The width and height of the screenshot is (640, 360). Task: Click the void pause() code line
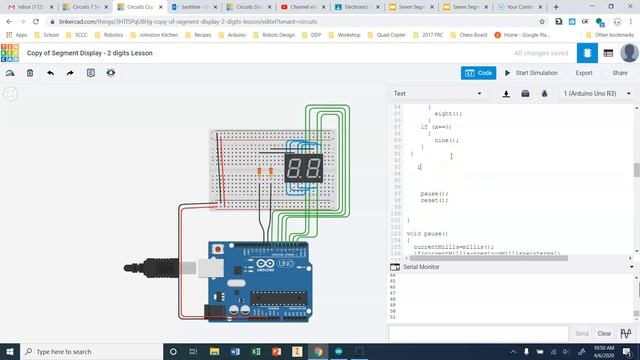(x=427, y=233)
